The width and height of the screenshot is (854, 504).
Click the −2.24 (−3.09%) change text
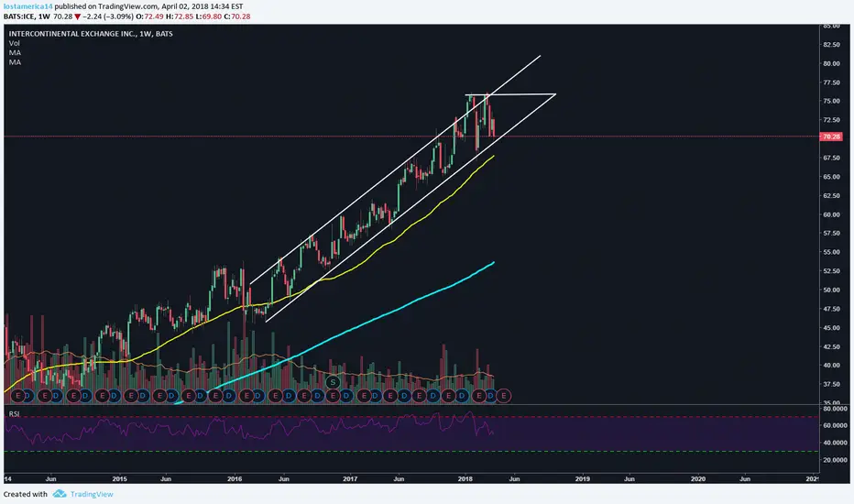108,16
